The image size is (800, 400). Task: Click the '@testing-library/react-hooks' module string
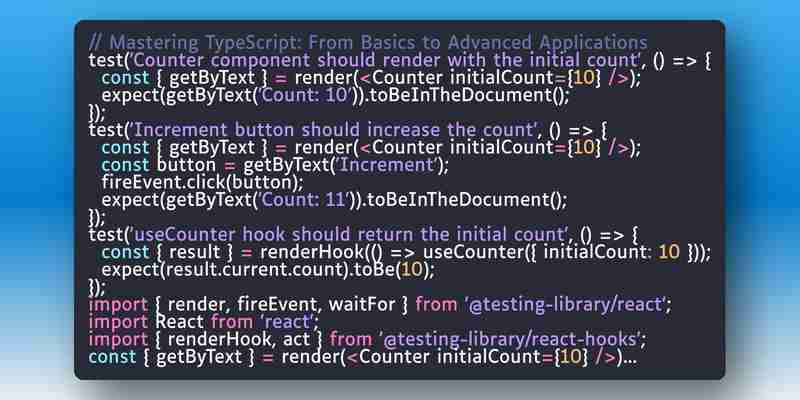point(510,339)
